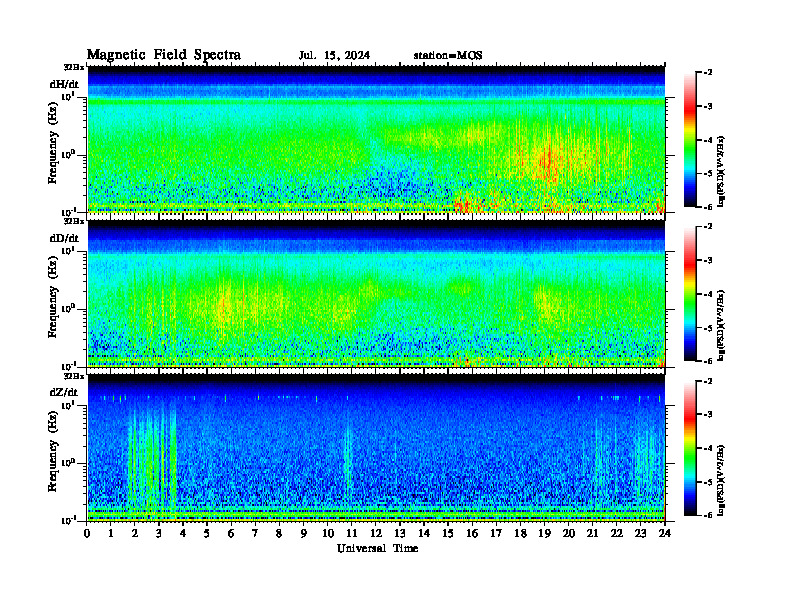Click the dH/dt color scale bar

pos(690,140)
